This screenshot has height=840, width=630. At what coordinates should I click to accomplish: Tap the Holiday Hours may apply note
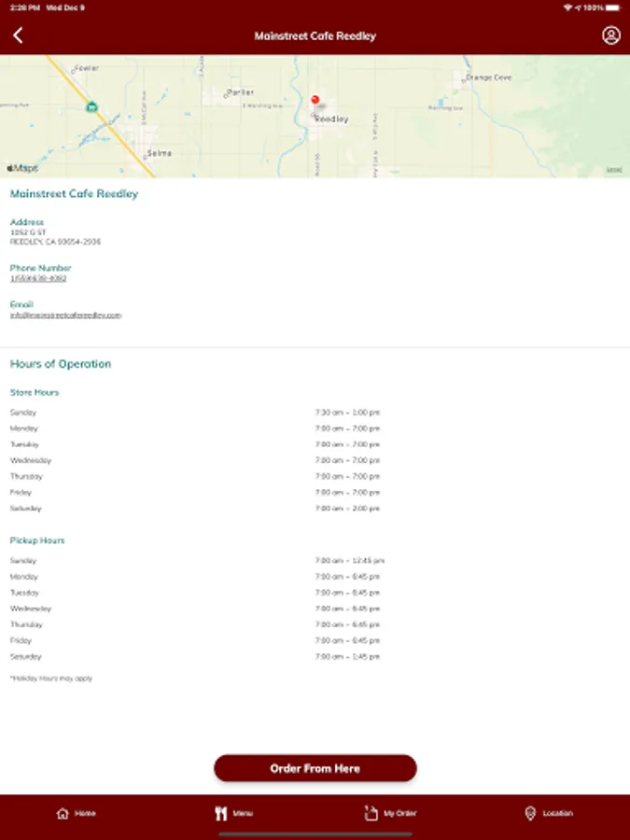coord(51,679)
